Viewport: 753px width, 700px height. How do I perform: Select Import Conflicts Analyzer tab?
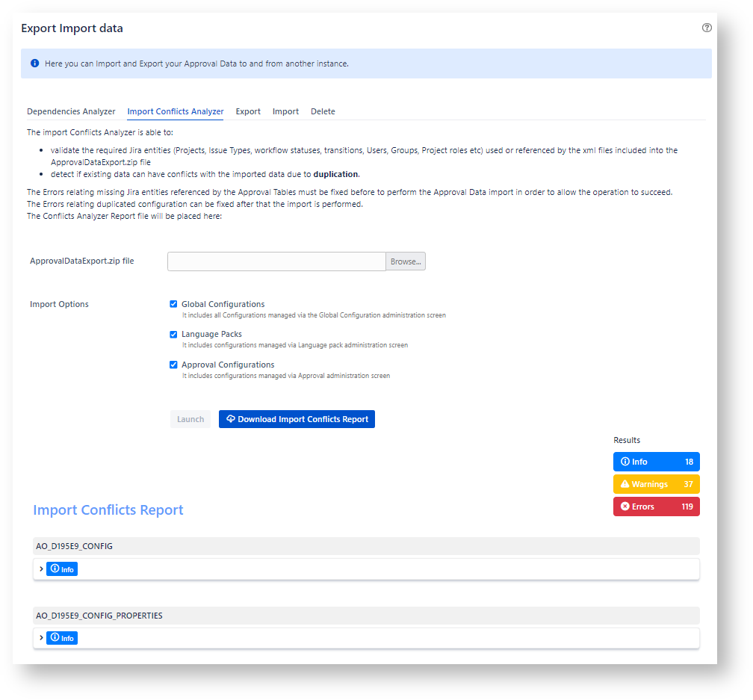tap(176, 111)
